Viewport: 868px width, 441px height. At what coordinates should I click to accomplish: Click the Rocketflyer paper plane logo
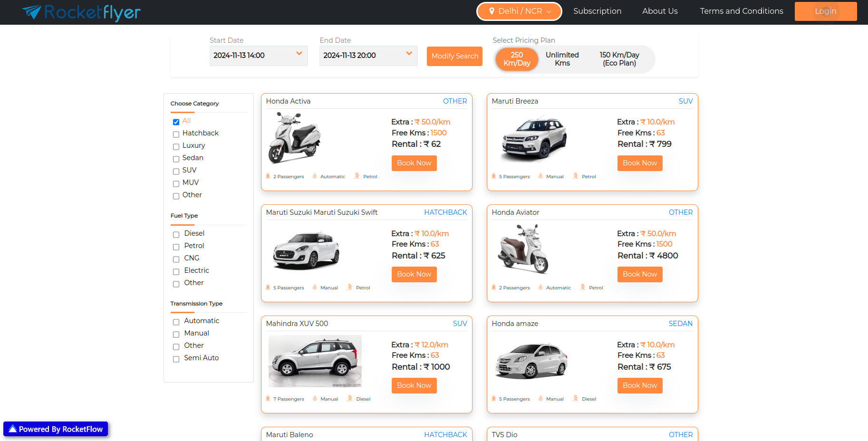[32, 12]
